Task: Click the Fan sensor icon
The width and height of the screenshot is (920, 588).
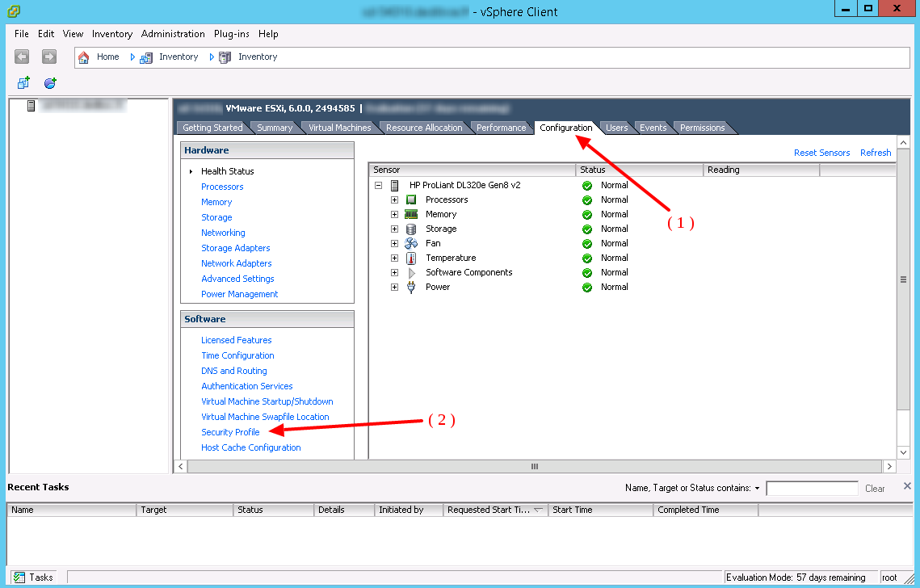Action: [x=411, y=243]
